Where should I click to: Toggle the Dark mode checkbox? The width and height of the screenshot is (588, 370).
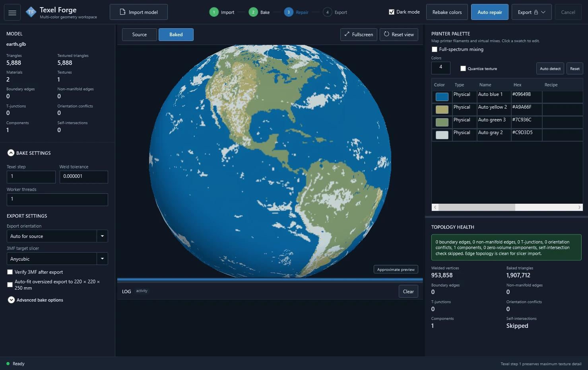click(392, 12)
